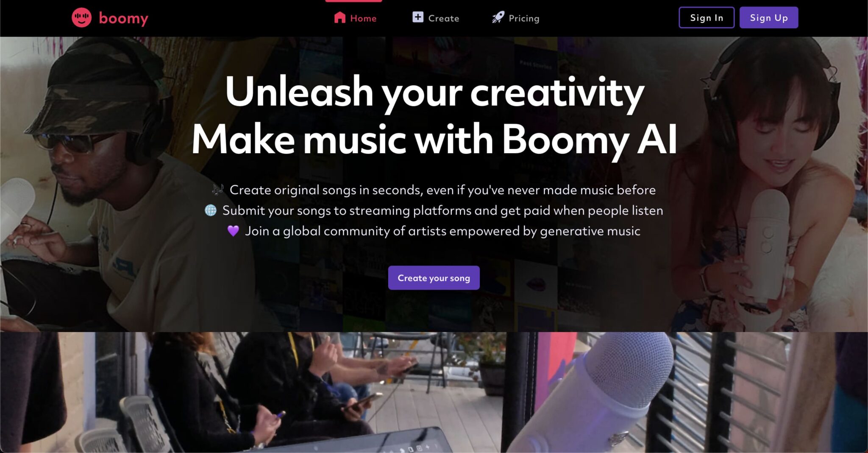Click the red boomy wordmark
This screenshot has width=868, height=453.
pyautogui.click(x=123, y=18)
